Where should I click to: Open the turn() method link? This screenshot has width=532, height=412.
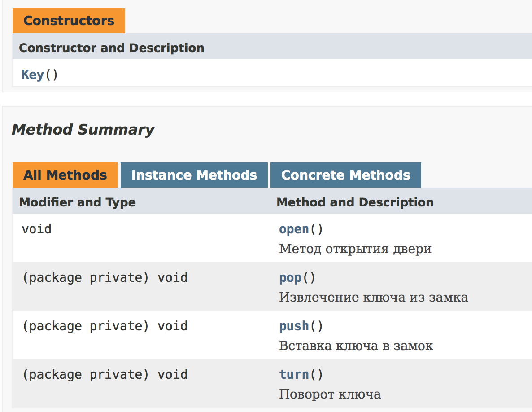point(294,375)
